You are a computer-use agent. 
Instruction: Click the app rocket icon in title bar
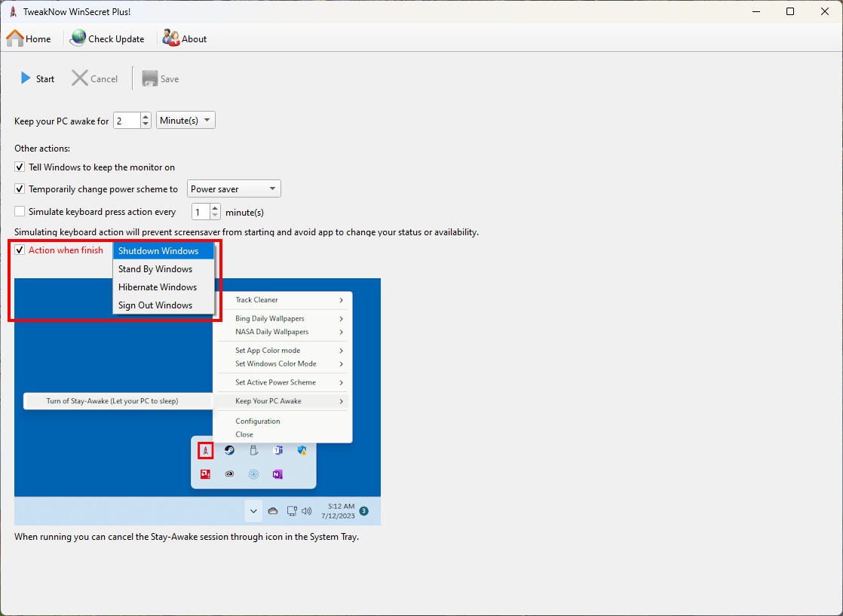(x=12, y=11)
